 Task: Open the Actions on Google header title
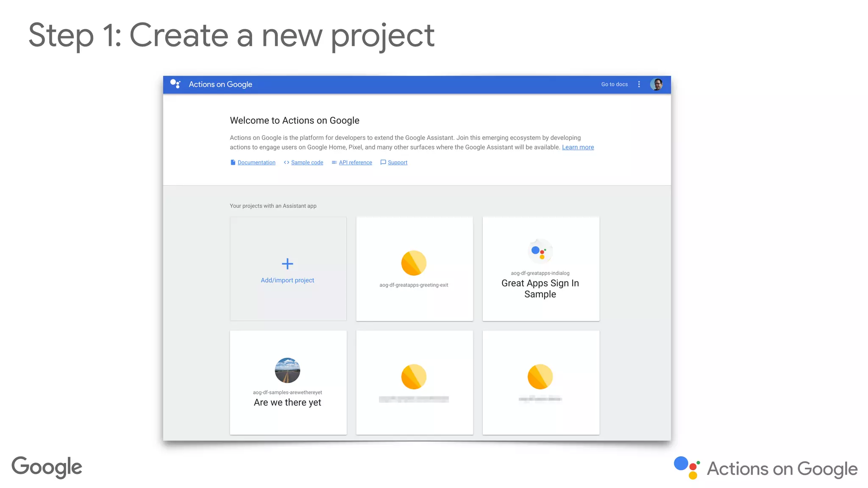pyautogui.click(x=220, y=84)
